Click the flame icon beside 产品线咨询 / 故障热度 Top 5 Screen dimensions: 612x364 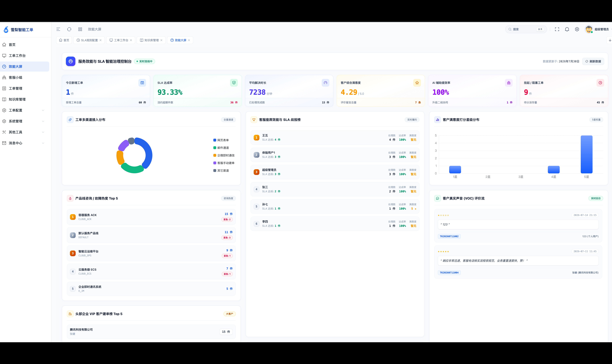pos(70,198)
